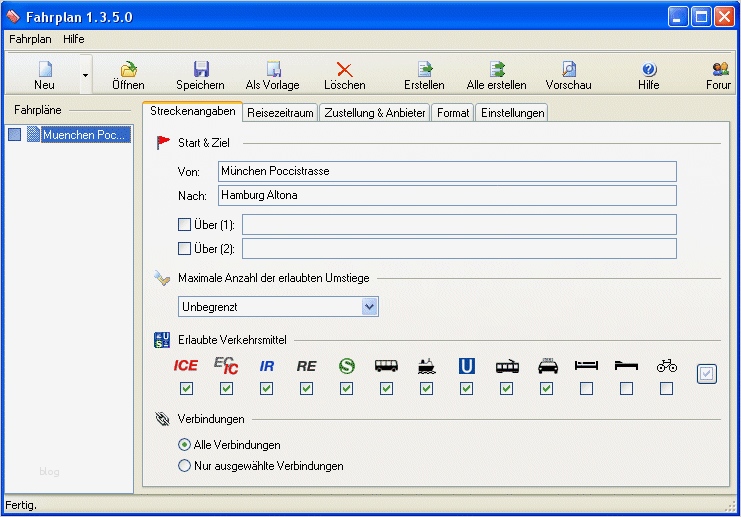Click the bus icon

pos(386,365)
